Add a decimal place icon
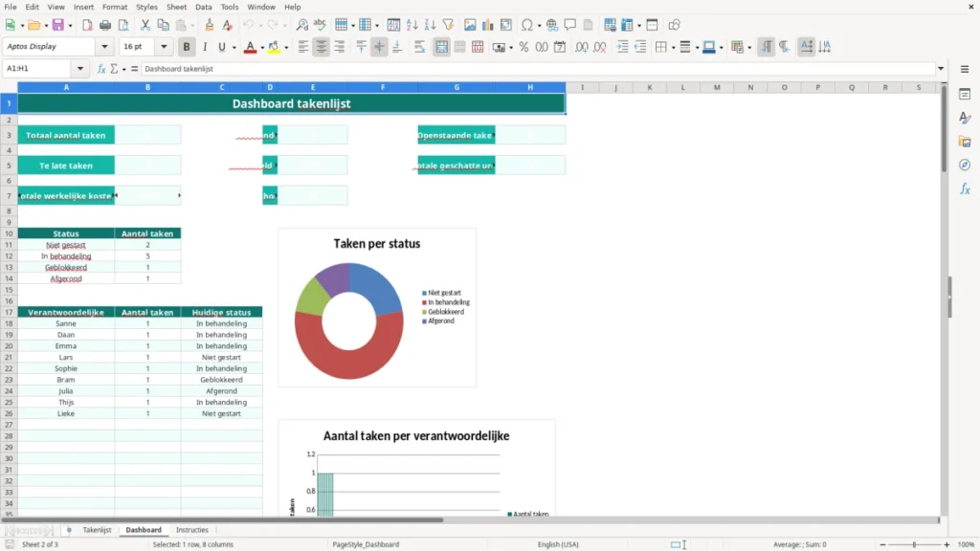The width and height of the screenshot is (980, 551). (581, 47)
